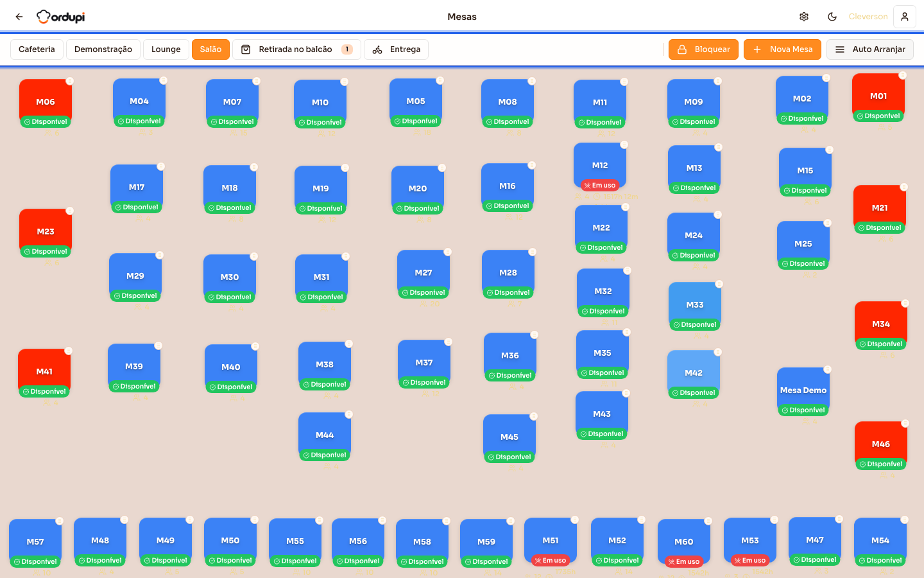Open the settings gear icon

(804, 17)
